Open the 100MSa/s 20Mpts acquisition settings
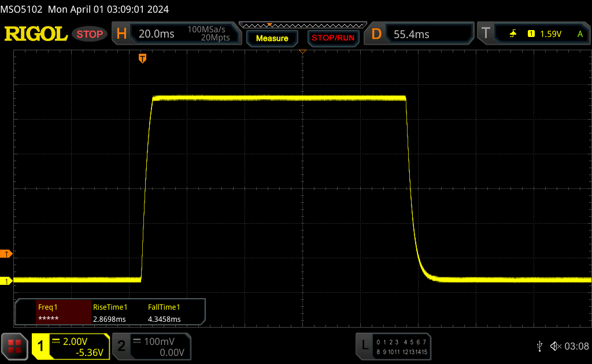592x364 pixels. click(x=208, y=34)
